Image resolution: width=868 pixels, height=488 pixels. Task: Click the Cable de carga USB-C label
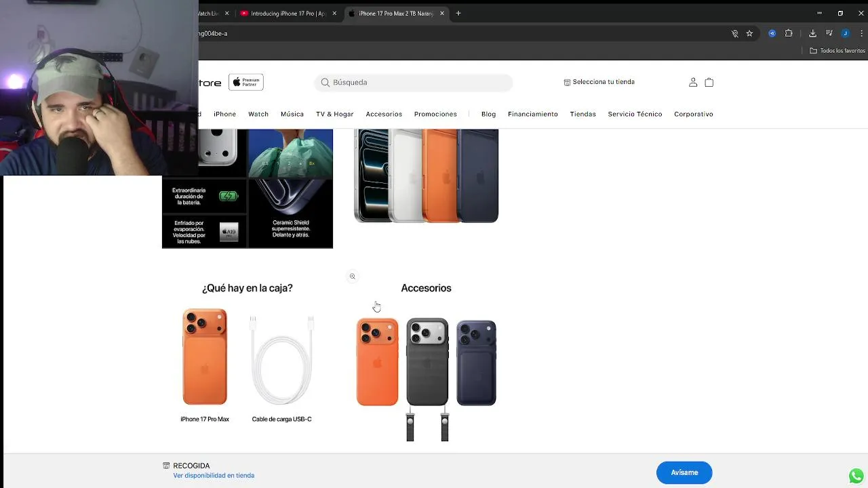[x=281, y=420]
